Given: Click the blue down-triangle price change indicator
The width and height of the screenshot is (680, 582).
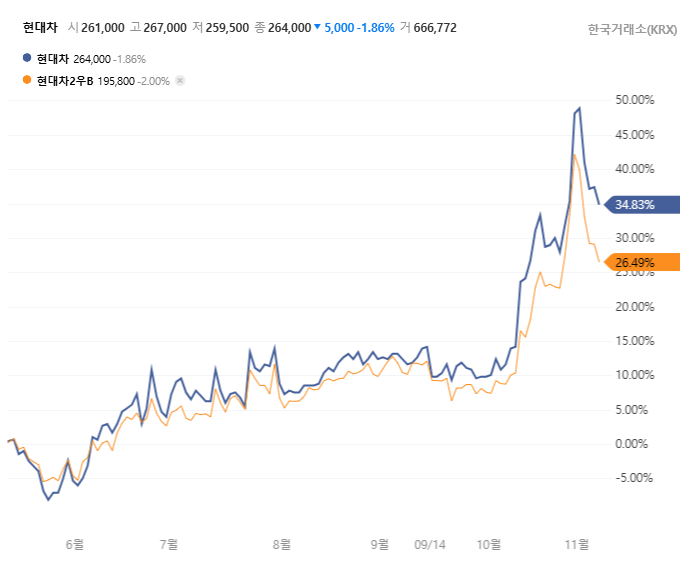Looking at the screenshot, I should 318,28.
